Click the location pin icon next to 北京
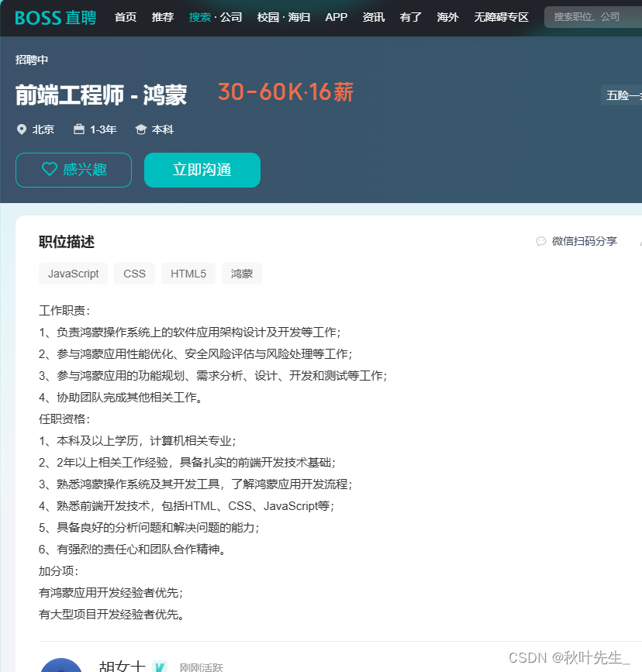The width and height of the screenshot is (642, 672). tap(22, 129)
